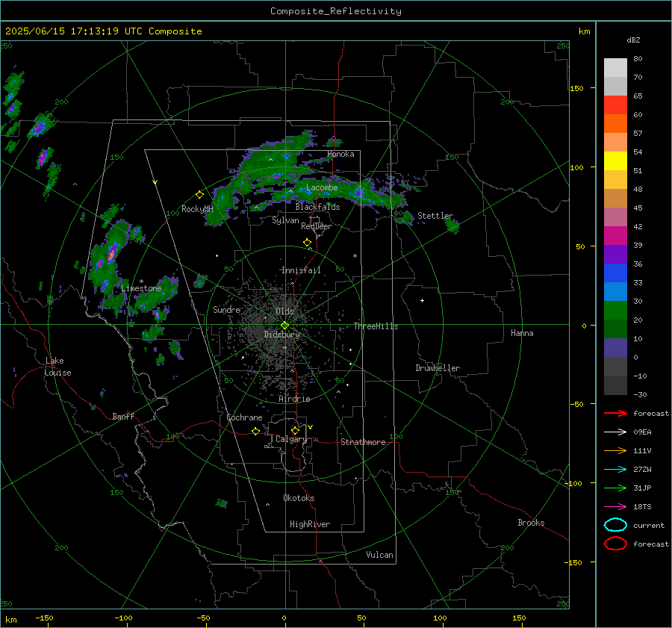Screen dimensions: 672x628
Task: Select the 33 dBZ blue color swatch
Action: click(x=615, y=273)
